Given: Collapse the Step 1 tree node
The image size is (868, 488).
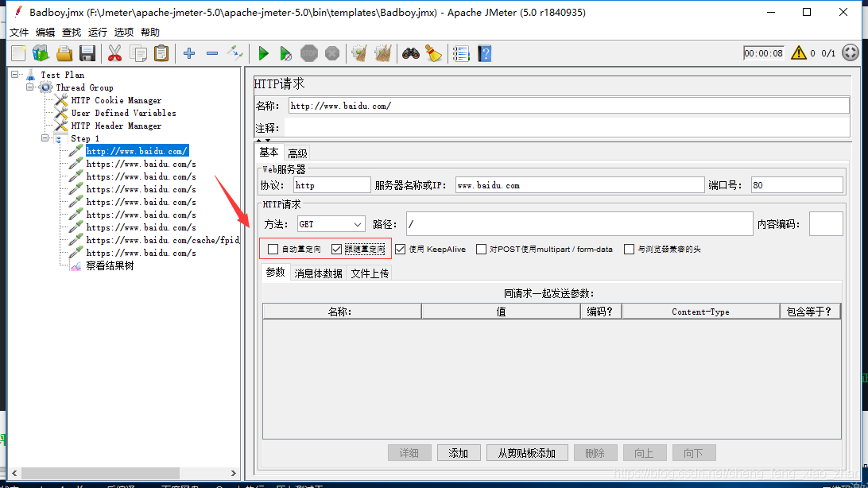Looking at the screenshot, I should click(x=45, y=138).
